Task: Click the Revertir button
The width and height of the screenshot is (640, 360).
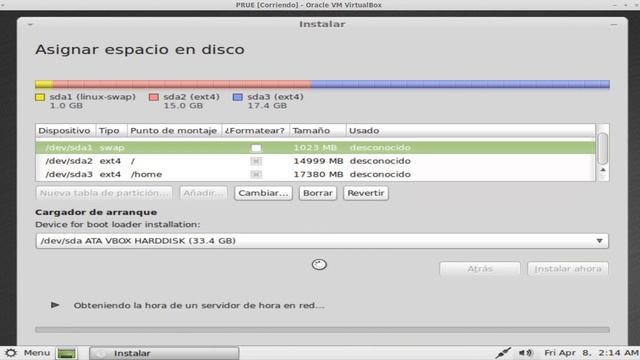Action: (x=366, y=193)
